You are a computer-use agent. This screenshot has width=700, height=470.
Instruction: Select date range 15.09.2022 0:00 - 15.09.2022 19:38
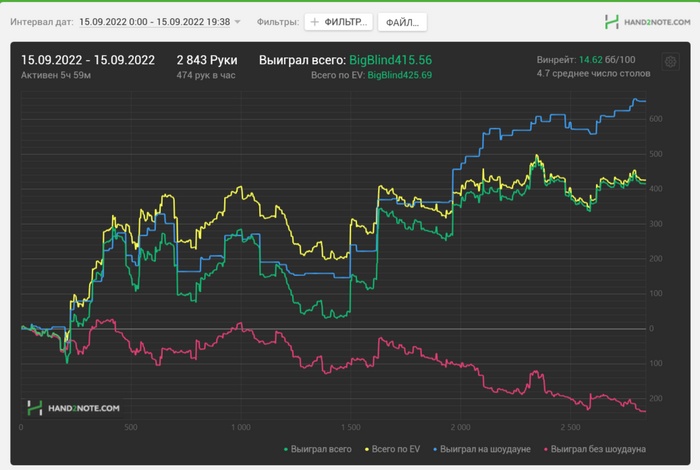pos(154,22)
